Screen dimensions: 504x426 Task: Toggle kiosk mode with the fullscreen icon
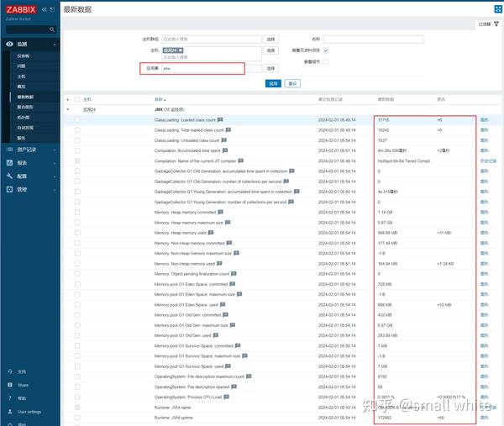click(x=498, y=9)
